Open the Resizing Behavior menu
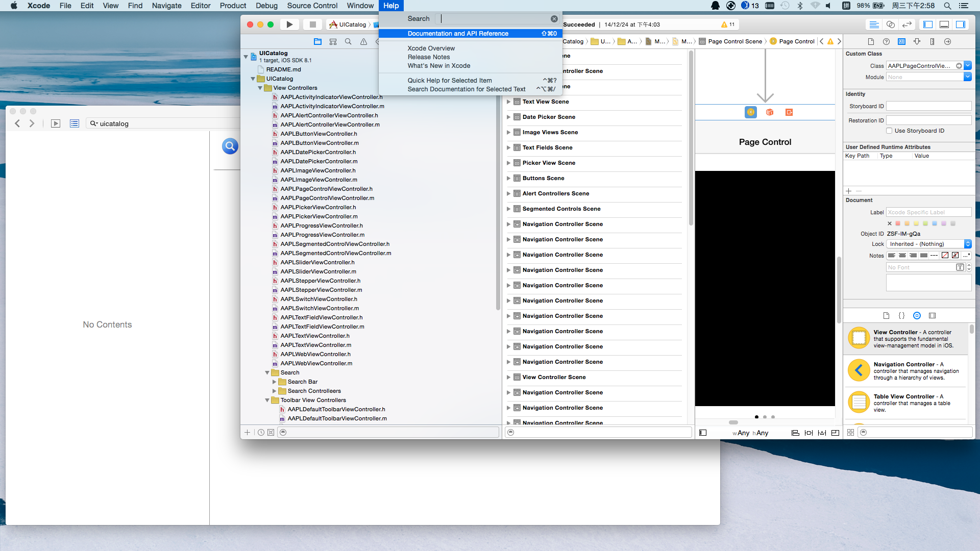Screen dimensions: 980x551 (835, 433)
